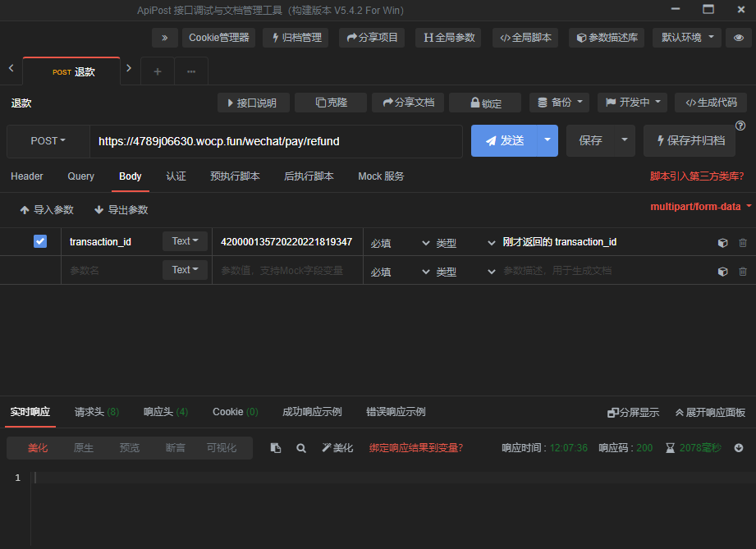Open the tab more-options ellipsis
This screenshot has width=756, height=549.
pyautogui.click(x=191, y=71)
